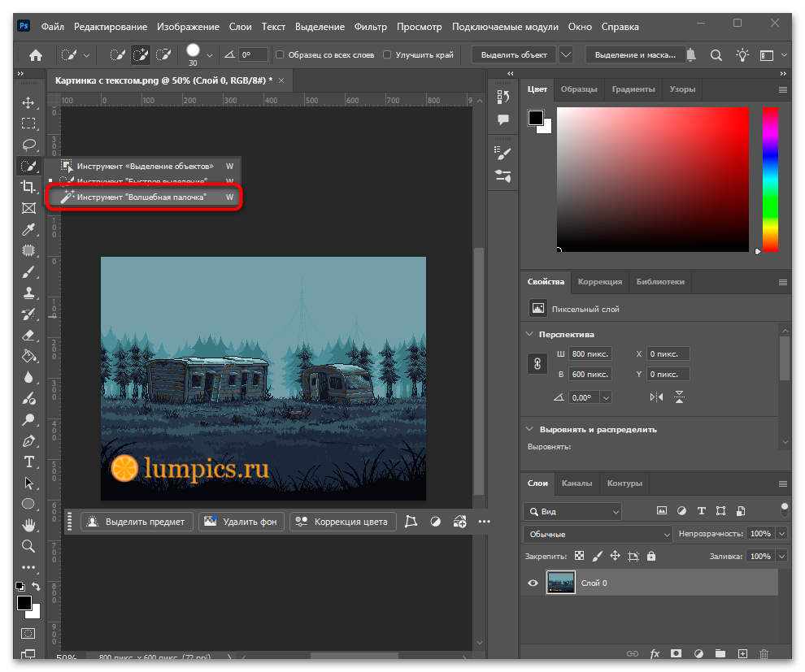Image resolution: width=805 pixels, height=672 pixels.
Task: Click the width field «800 пикс.»
Action: click(590, 354)
